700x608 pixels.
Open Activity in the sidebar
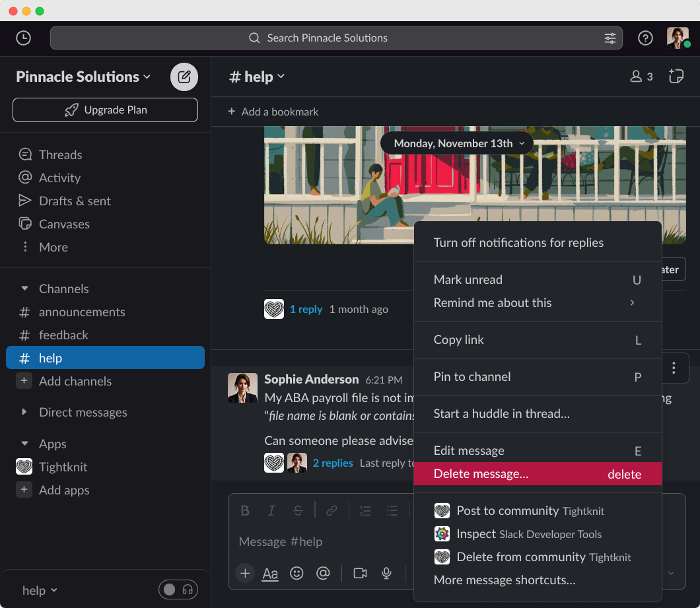pyautogui.click(x=60, y=178)
